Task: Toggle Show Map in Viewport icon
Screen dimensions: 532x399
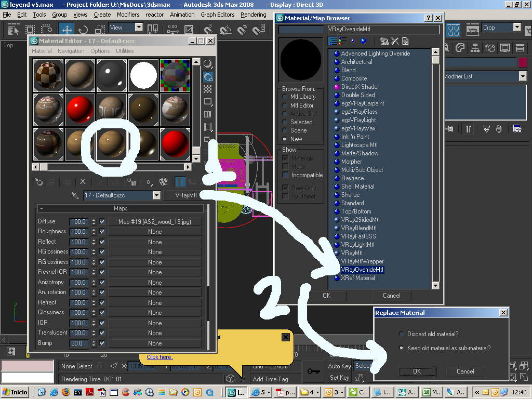Action: pyautogui.click(x=164, y=182)
